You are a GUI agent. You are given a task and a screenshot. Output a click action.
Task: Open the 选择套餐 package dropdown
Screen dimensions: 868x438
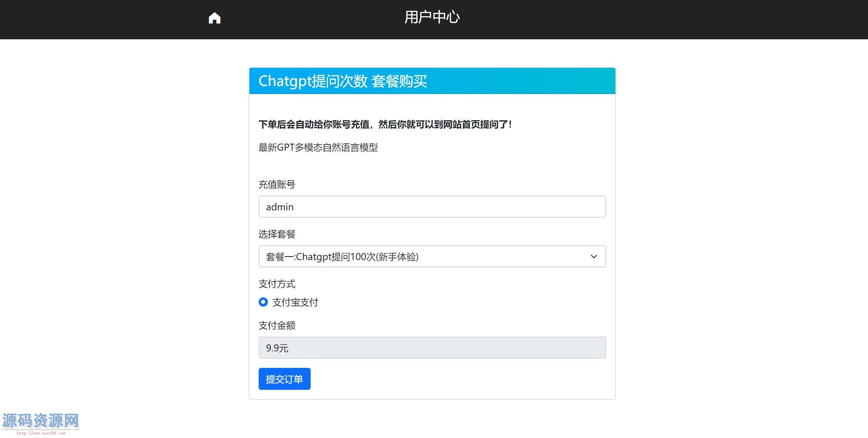432,257
